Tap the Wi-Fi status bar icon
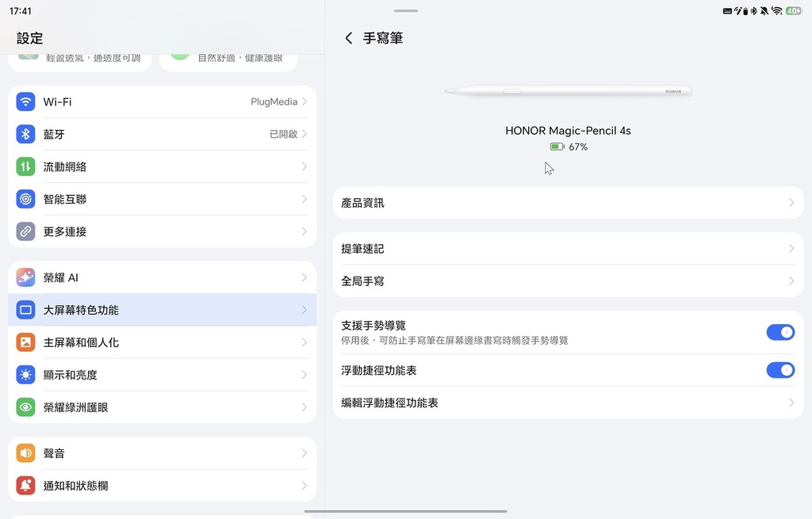This screenshot has width=812, height=519. (x=776, y=11)
